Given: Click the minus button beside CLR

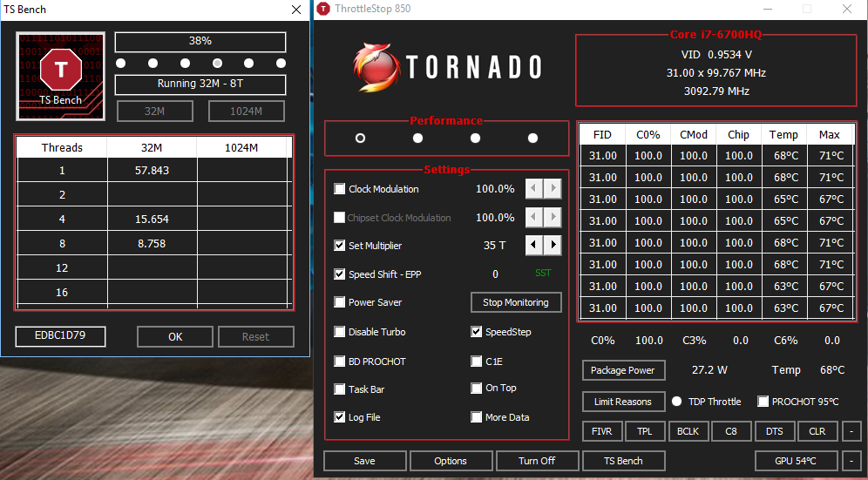Looking at the screenshot, I should coord(852,431).
